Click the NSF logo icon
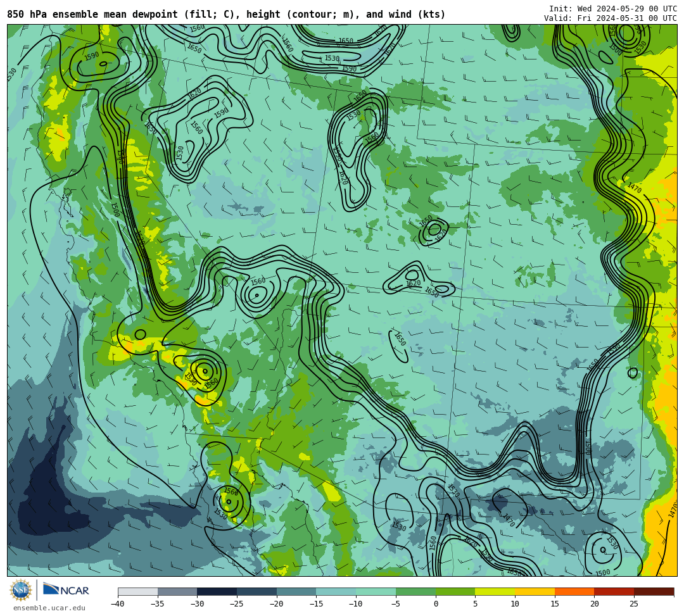 (21, 590)
